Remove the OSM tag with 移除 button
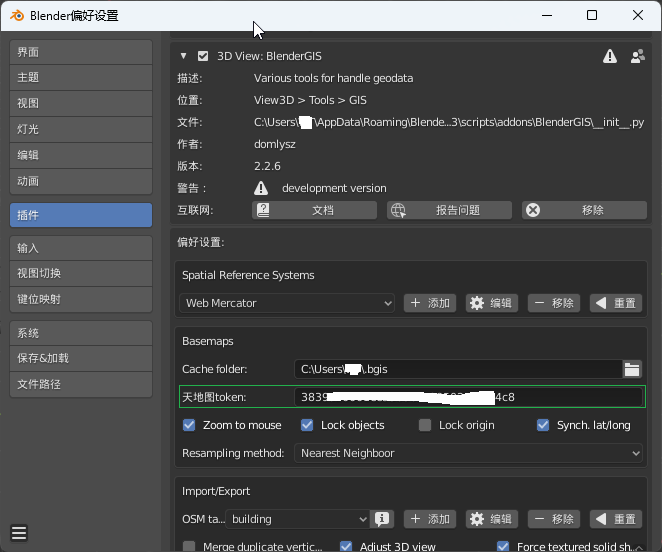Viewport: 662px width, 552px height. pos(554,519)
